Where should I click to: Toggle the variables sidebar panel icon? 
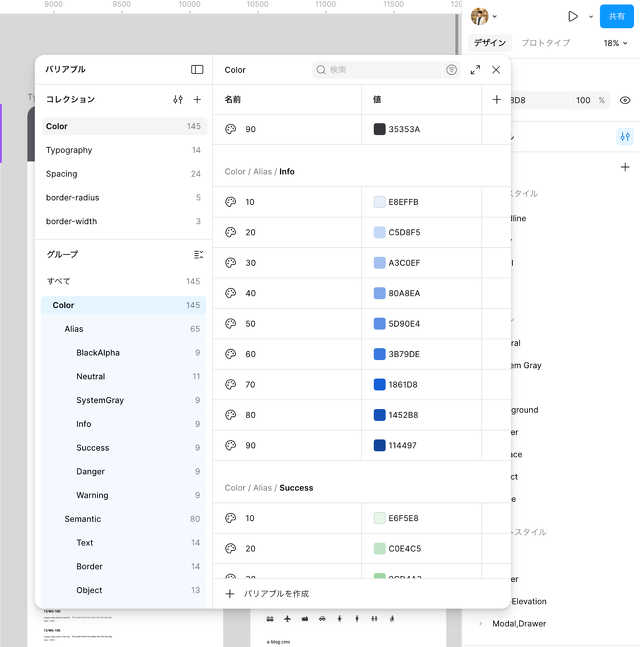(x=197, y=70)
